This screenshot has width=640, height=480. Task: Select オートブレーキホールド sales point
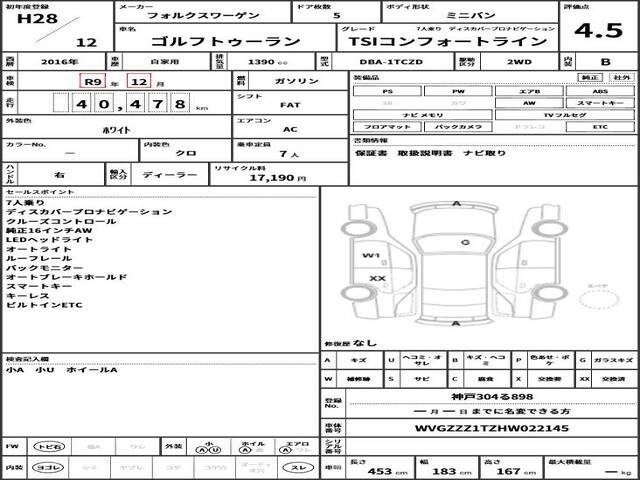[x=67, y=277]
